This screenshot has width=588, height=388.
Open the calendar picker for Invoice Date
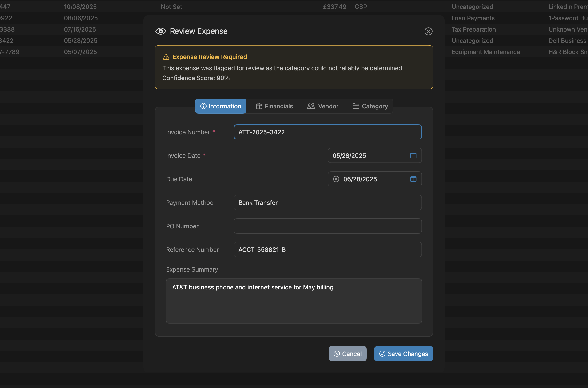click(x=413, y=155)
